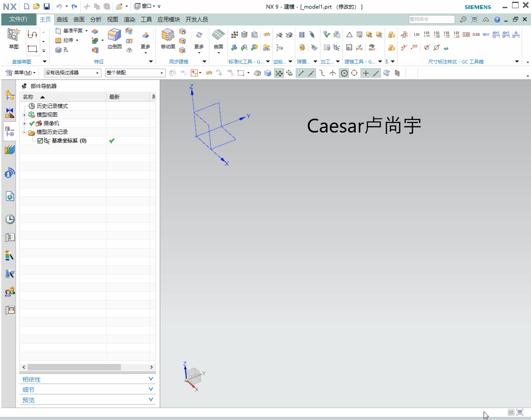Choose the 移动面 (Move Face) tool
This screenshot has height=420, width=531.
click(168, 35)
